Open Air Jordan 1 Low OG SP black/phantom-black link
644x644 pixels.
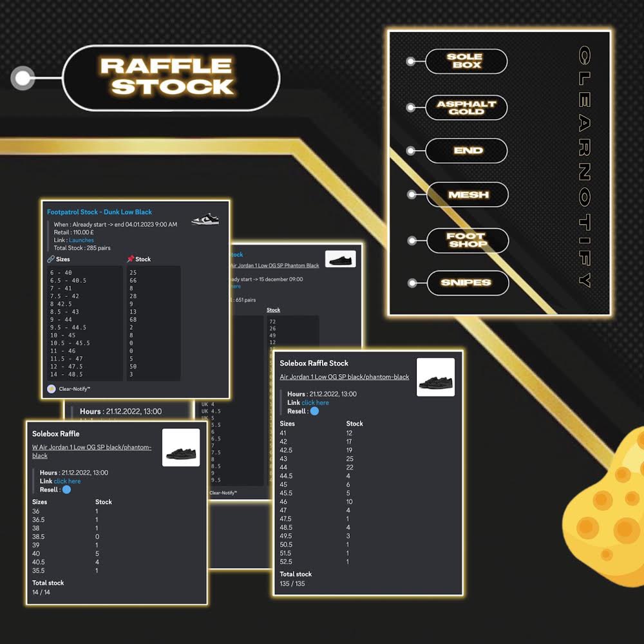coord(344,377)
